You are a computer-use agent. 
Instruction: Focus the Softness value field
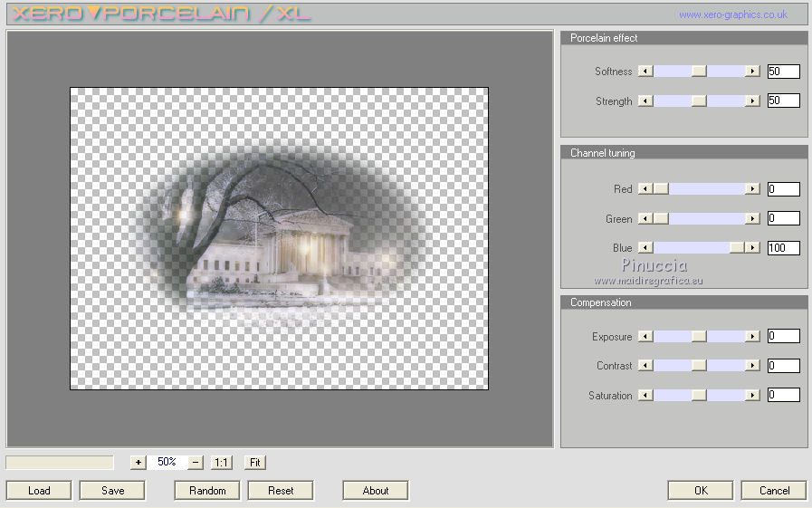[784, 71]
